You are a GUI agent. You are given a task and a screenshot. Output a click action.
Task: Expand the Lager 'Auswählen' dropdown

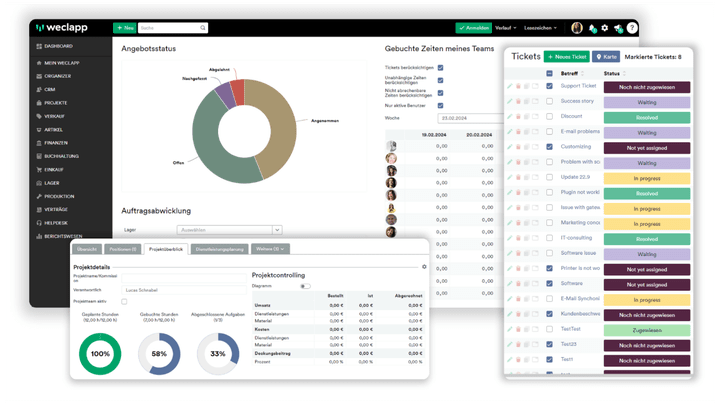coord(228,230)
